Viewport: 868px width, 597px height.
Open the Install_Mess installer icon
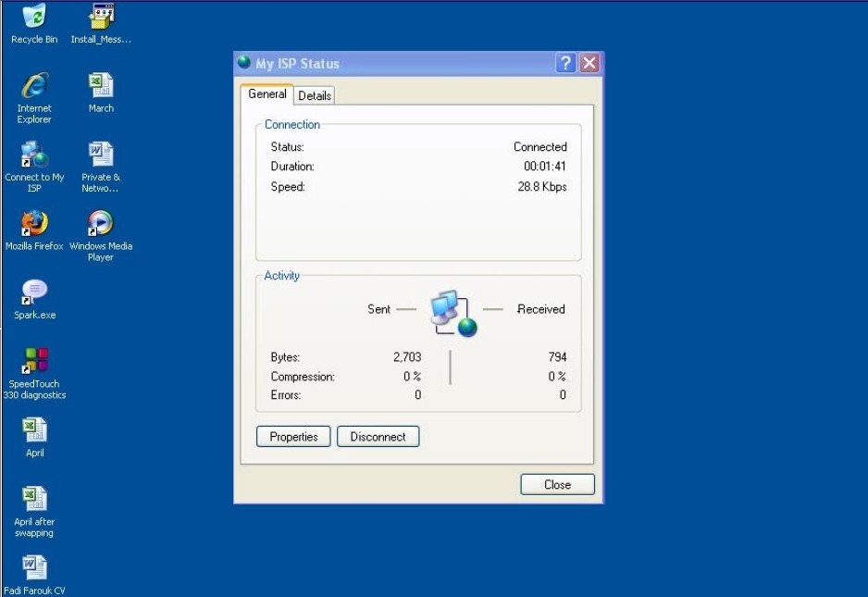[100, 15]
